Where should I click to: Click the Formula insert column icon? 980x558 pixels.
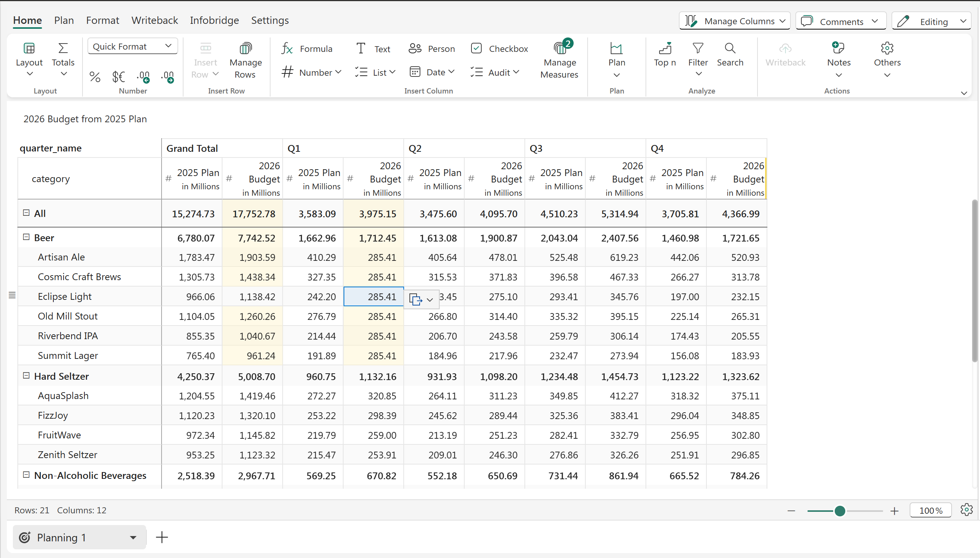[287, 49]
